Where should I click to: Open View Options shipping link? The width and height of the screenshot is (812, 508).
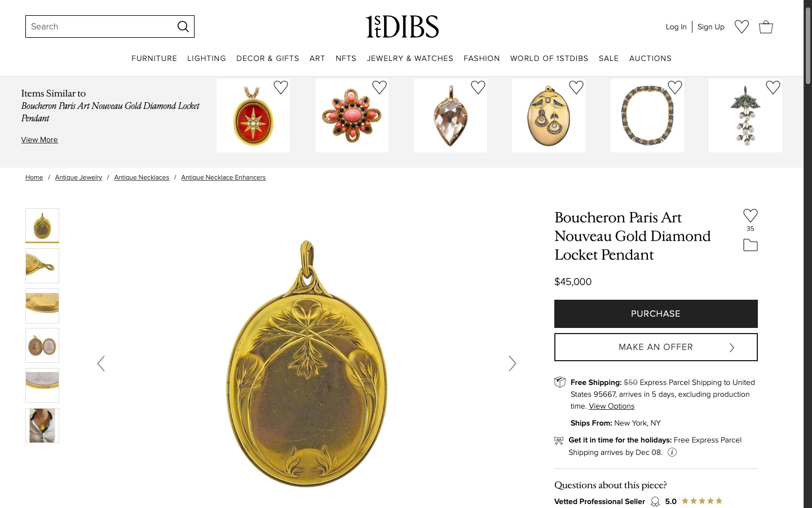pyautogui.click(x=611, y=406)
